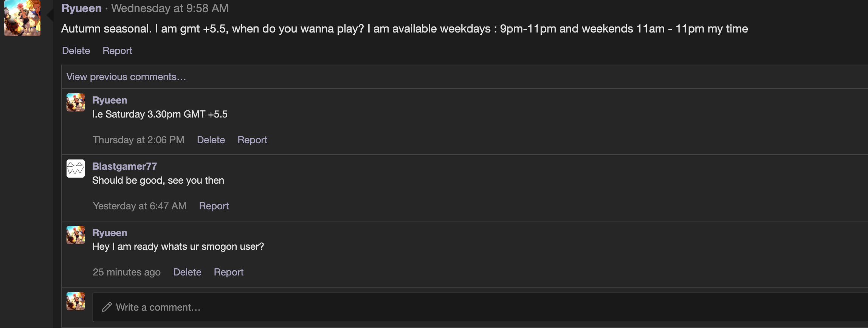Click Ryueen's large profile avatar

click(22, 18)
